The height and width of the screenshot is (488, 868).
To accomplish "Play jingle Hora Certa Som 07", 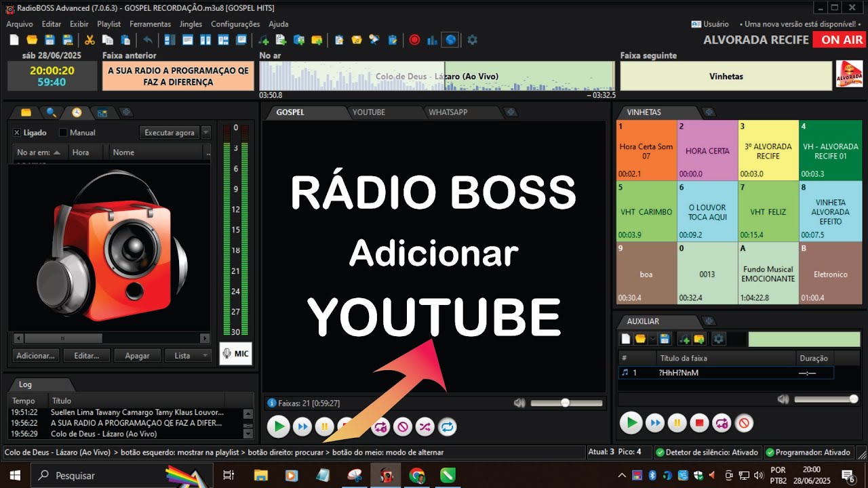I will [x=646, y=150].
